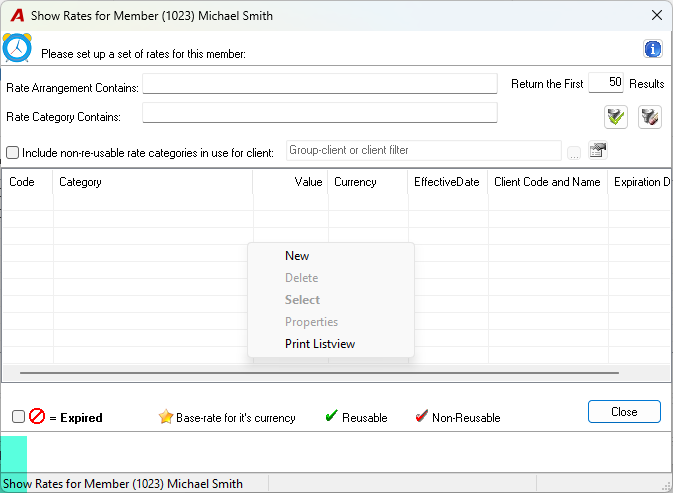Sort by Client Code and Name header

(548, 182)
